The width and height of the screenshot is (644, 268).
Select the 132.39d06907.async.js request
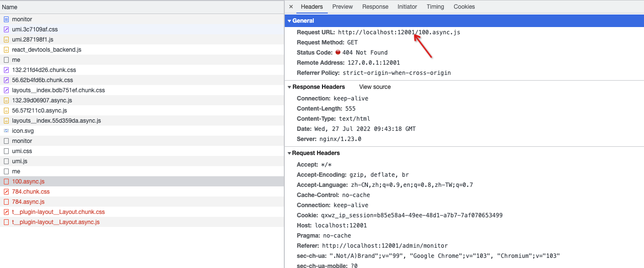tap(142, 100)
